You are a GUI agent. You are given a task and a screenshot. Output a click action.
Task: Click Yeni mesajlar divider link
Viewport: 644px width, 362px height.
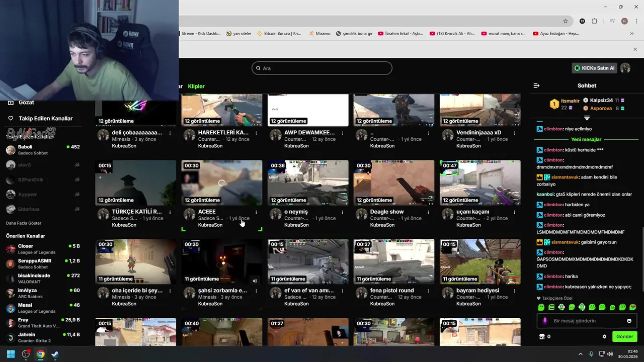[586, 139]
